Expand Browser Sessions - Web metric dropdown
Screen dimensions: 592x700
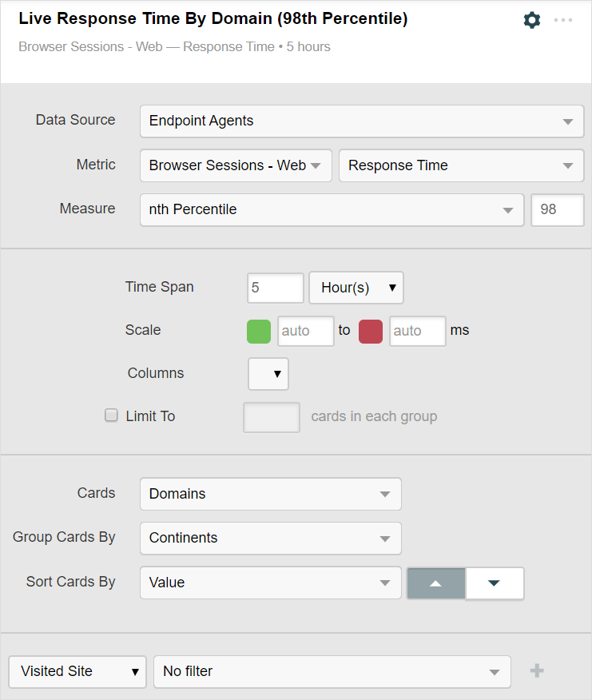236,166
